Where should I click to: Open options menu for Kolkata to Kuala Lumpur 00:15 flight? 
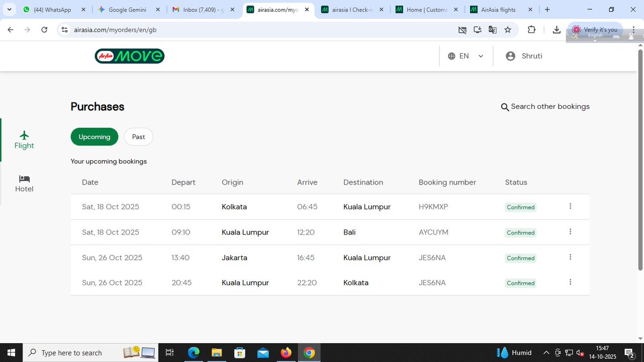coord(570,206)
